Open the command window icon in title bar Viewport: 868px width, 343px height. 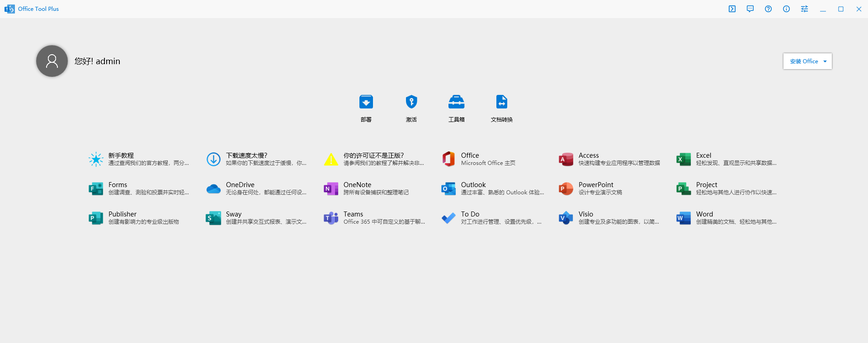(732, 9)
